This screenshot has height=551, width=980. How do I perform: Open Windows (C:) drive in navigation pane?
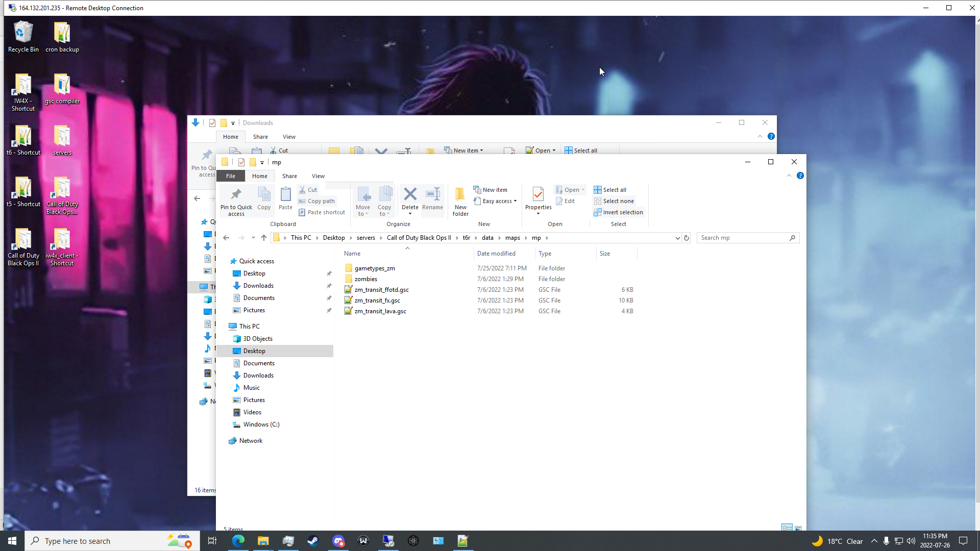261,424
